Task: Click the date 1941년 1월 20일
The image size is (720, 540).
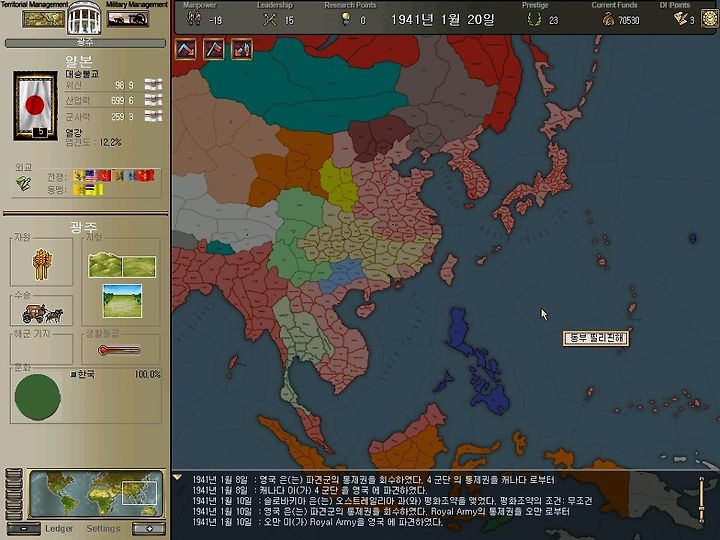Action: (x=443, y=20)
